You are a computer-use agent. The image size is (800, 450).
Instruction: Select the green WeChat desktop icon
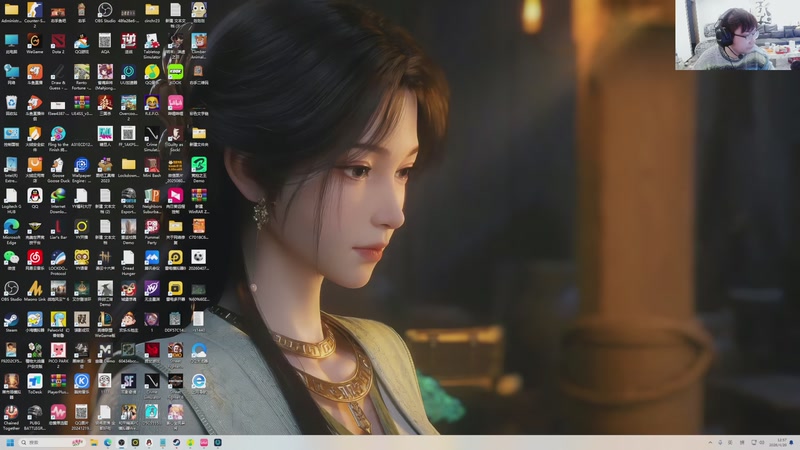coord(11,260)
